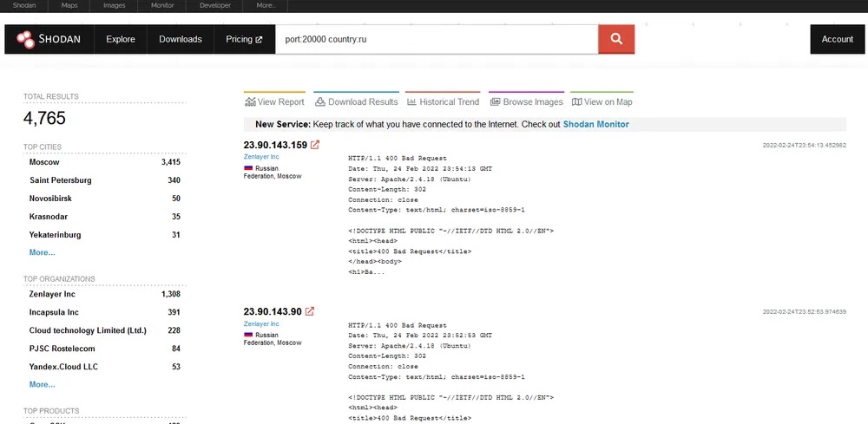Open result IP 23.90.143.90
This screenshot has height=424, width=868.
273,312
